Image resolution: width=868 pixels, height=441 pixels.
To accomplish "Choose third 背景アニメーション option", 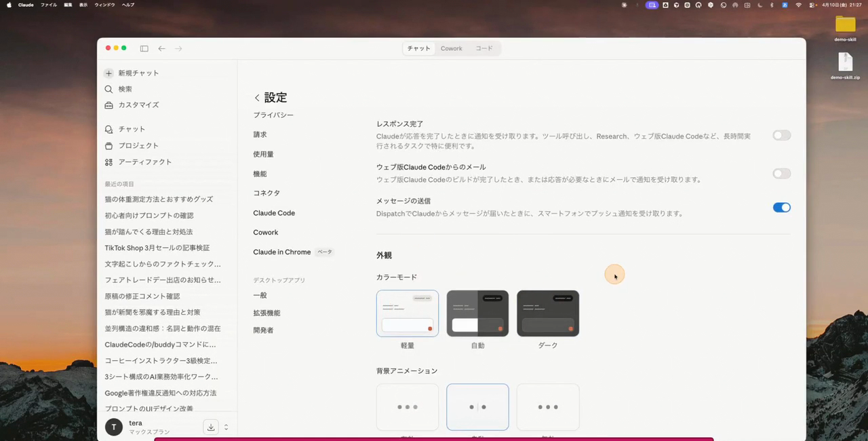I will coord(548,407).
